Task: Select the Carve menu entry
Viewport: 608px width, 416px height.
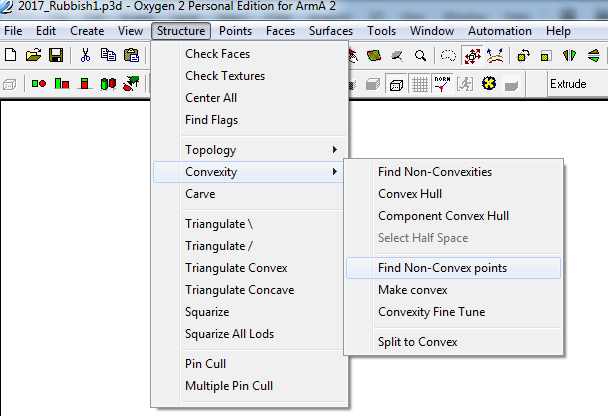Action: point(248,194)
